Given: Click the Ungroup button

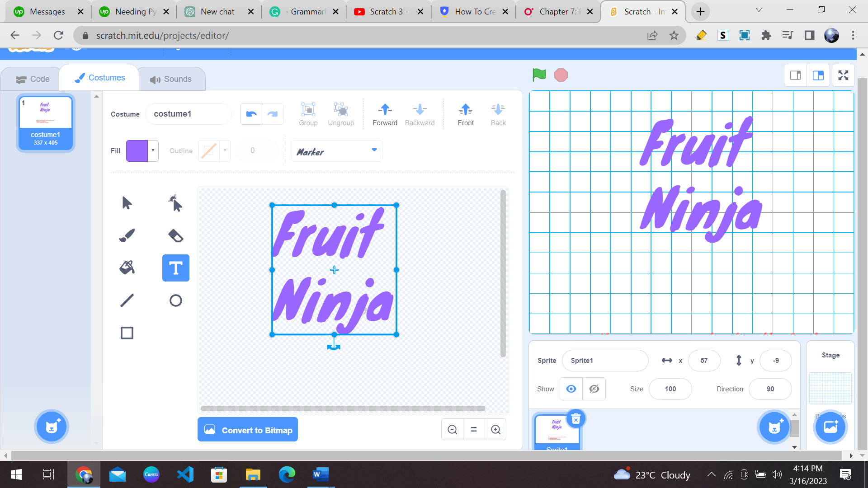Looking at the screenshot, I should [x=340, y=114].
